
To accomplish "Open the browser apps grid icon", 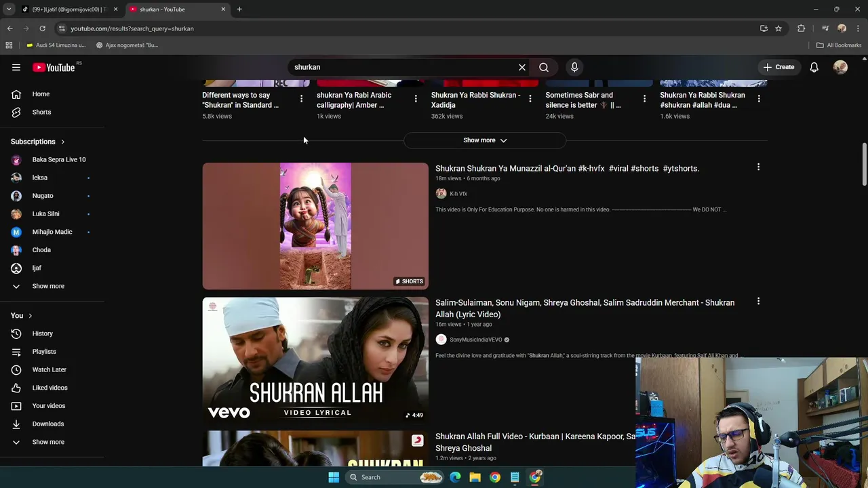I will [x=9, y=45].
